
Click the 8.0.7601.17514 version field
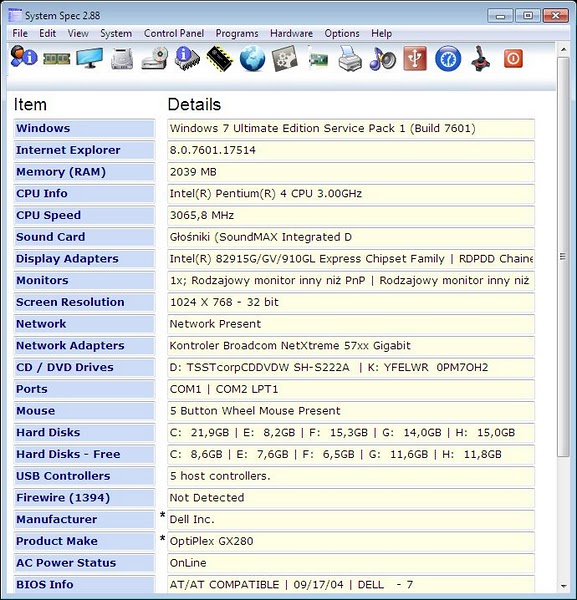click(351, 150)
